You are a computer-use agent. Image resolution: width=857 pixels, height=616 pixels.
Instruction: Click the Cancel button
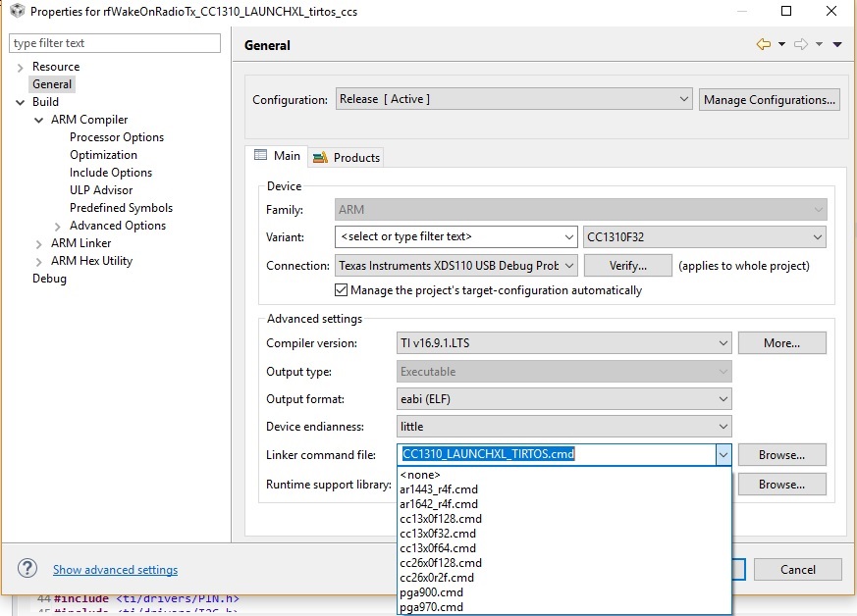(x=798, y=570)
